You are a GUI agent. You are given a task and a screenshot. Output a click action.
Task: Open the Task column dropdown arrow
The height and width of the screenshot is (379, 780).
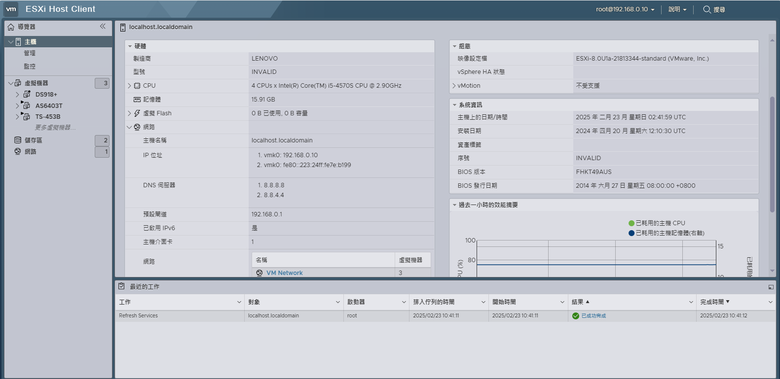coord(239,302)
